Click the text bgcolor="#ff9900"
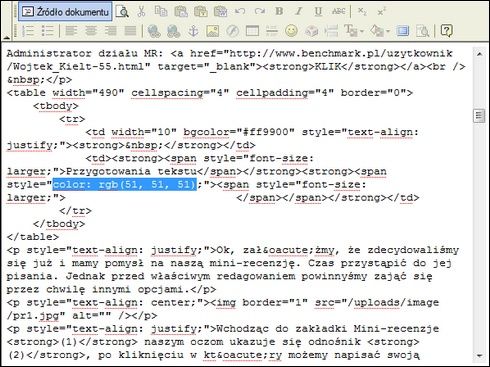Image resolution: width=490 pixels, height=367 pixels. tap(239, 132)
